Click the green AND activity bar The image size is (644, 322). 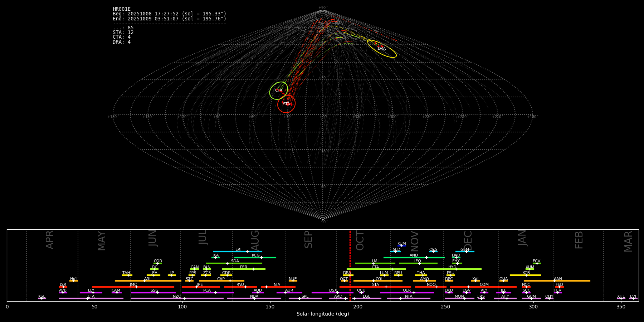pyautogui.click(x=401, y=258)
